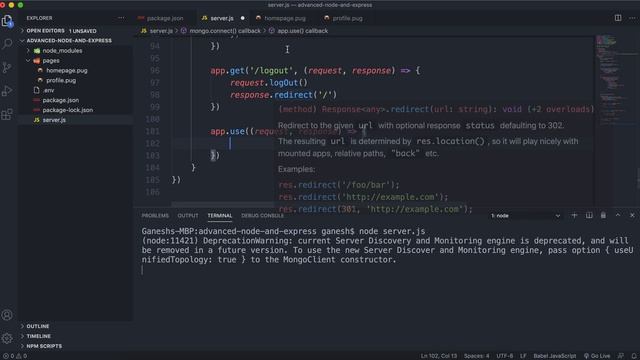
Task: Click the errors and warnings status indicator
Action: coord(15,356)
